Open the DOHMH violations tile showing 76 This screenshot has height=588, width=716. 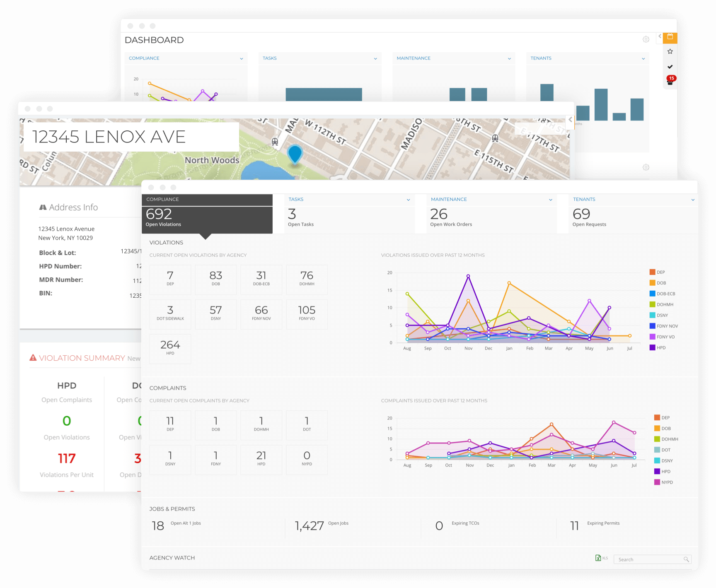pos(307,280)
